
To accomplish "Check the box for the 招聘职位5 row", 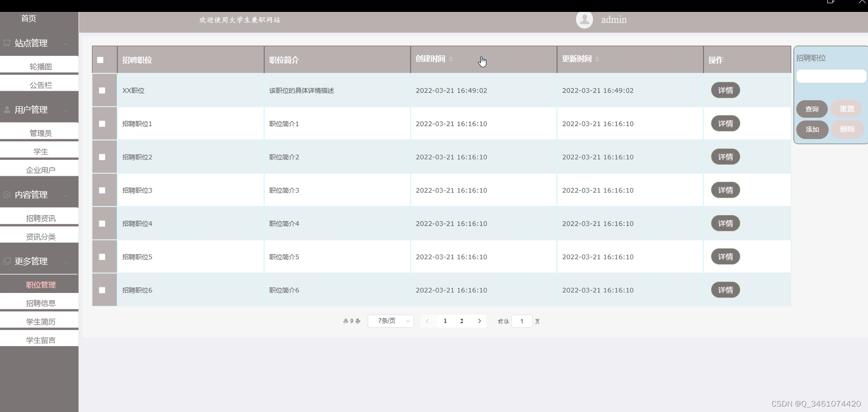I will tap(102, 257).
